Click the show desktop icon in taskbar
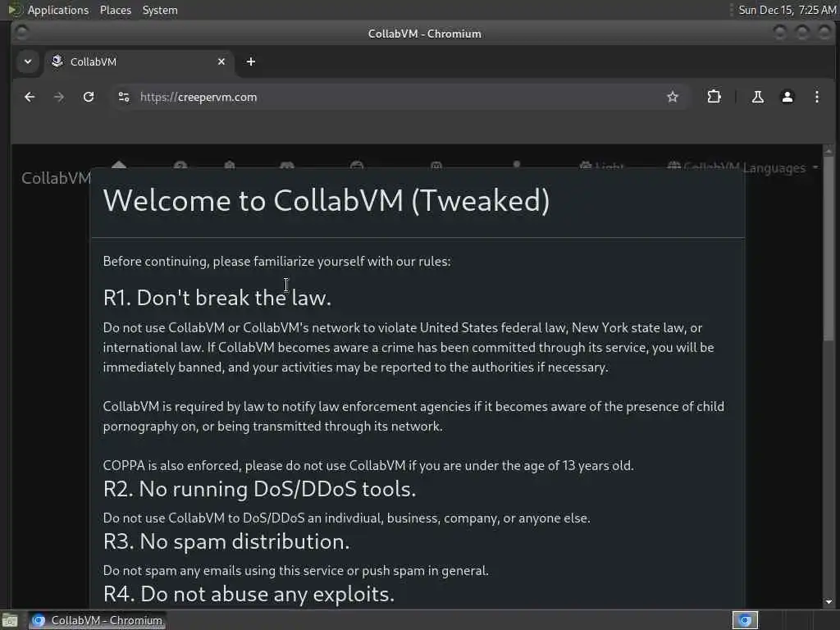This screenshot has height=630, width=840. [10, 621]
